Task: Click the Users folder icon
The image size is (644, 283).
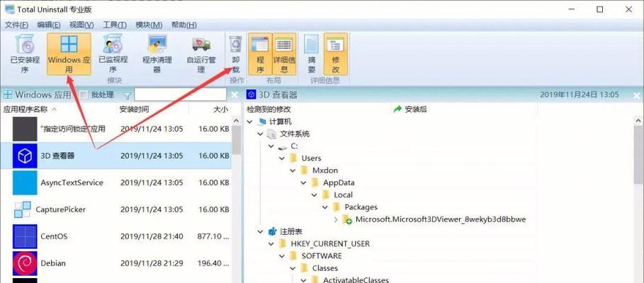Action: (293, 158)
